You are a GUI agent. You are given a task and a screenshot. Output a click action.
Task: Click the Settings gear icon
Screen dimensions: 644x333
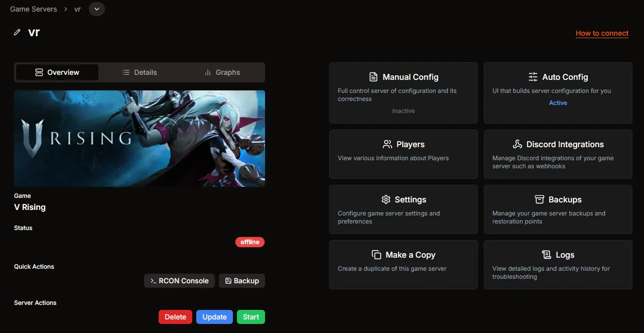click(x=385, y=199)
